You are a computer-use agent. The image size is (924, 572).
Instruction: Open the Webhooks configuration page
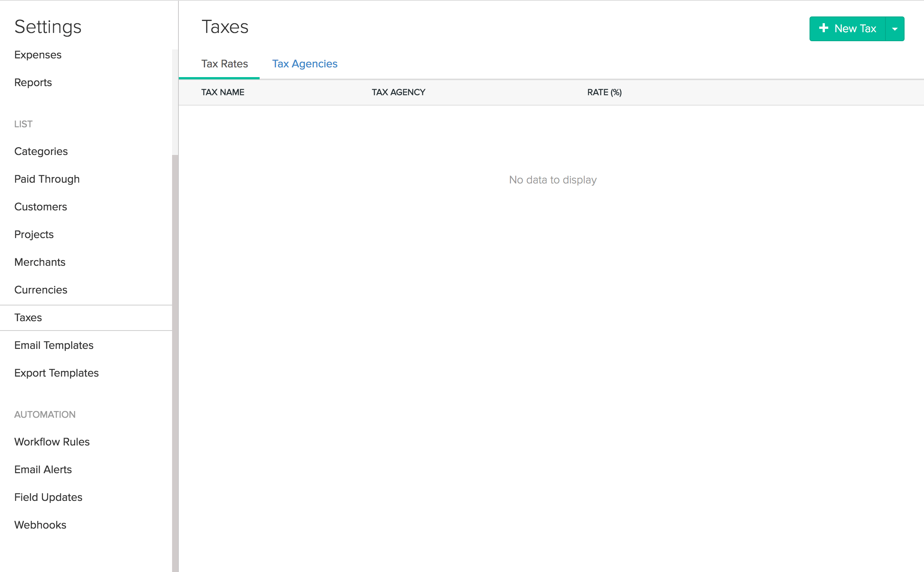[x=40, y=525]
